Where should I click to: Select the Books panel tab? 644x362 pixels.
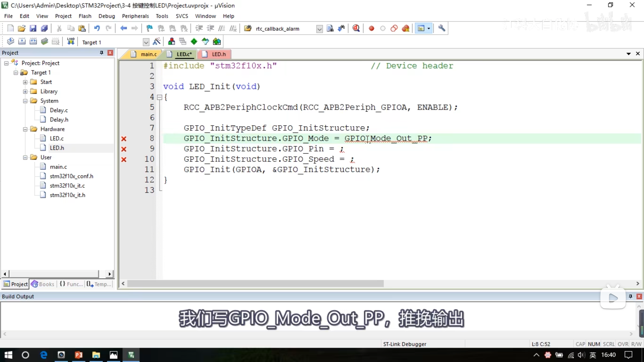pos(43,284)
